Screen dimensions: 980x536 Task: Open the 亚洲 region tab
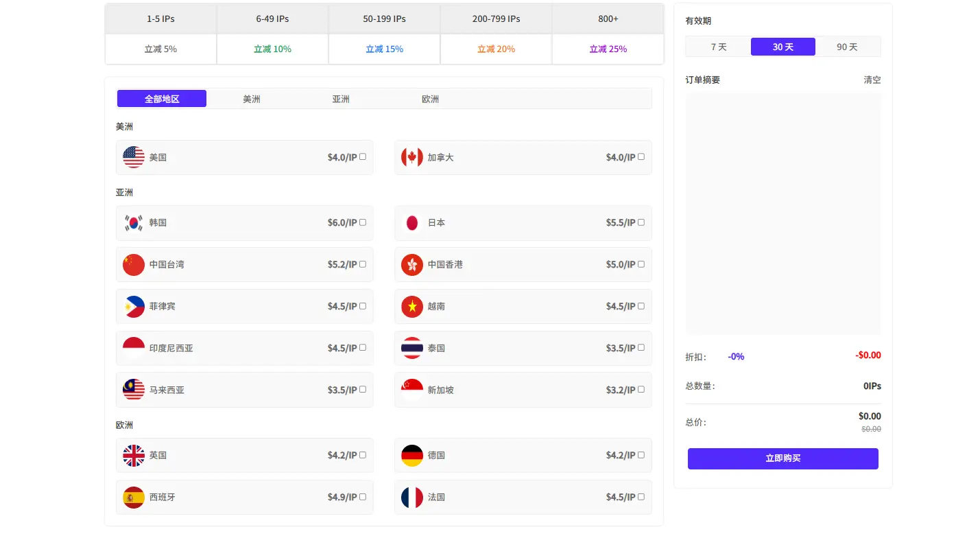point(341,99)
